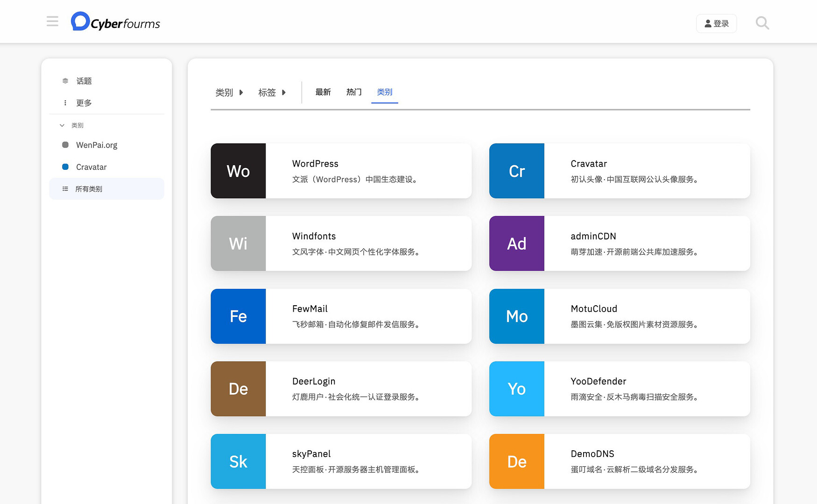Click the DemoDNS orange 'De' badge
Image resolution: width=817 pixels, height=504 pixels.
(x=516, y=462)
